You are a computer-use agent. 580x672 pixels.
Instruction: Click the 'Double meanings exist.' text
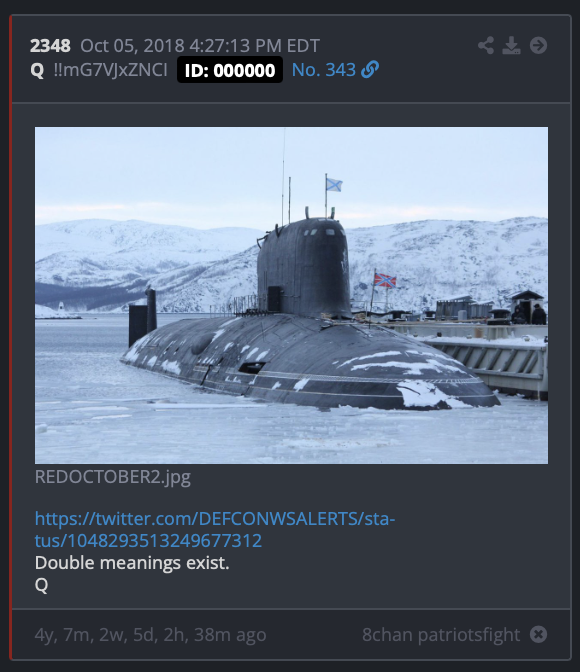[132, 563]
